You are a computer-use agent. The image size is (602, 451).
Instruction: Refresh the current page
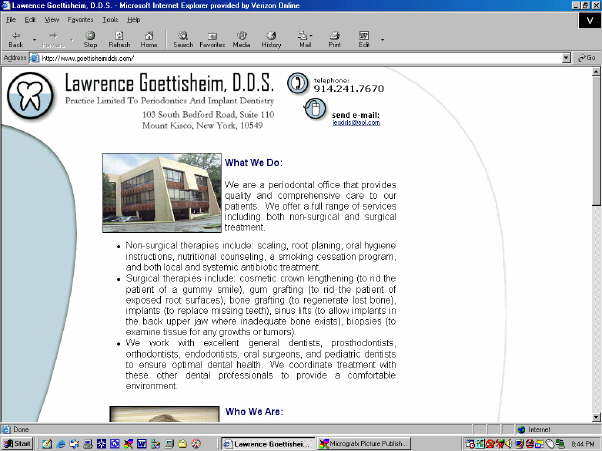(119, 40)
